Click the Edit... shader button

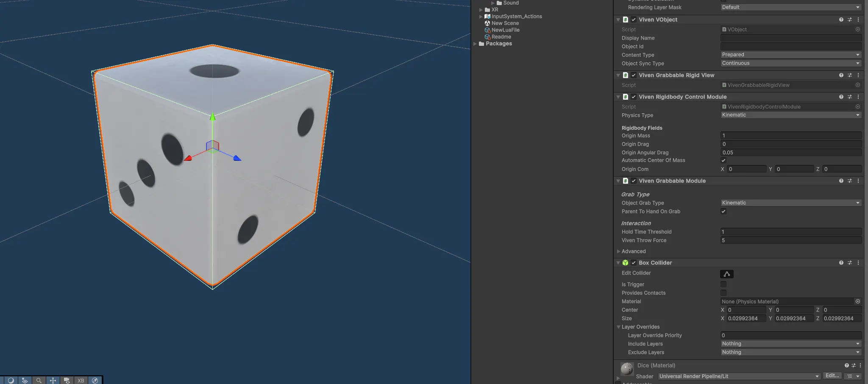coord(832,376)
